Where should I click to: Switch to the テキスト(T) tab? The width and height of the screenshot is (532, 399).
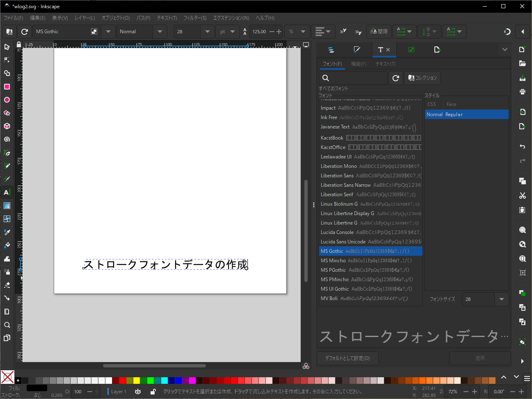386,64
